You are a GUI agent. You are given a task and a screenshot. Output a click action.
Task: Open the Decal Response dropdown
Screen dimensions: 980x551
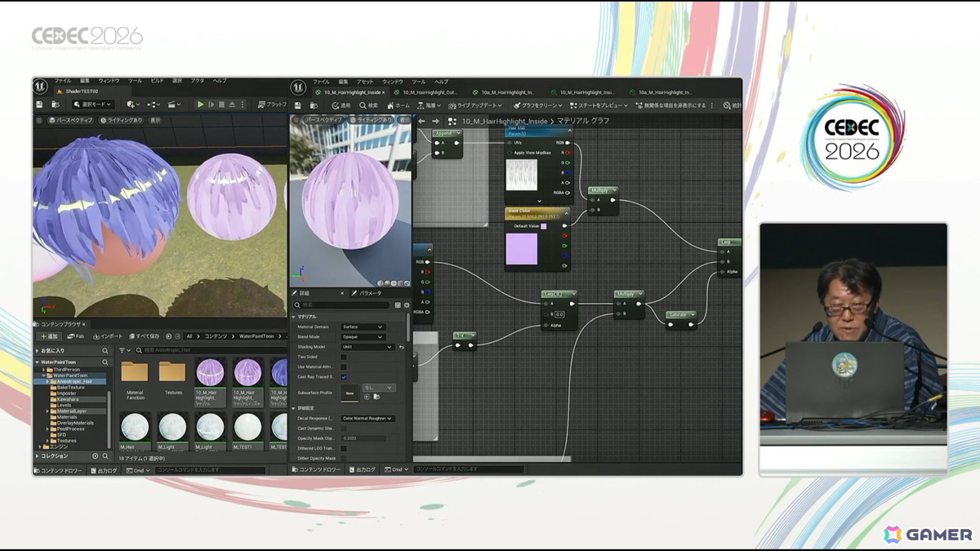pos(367,418)
